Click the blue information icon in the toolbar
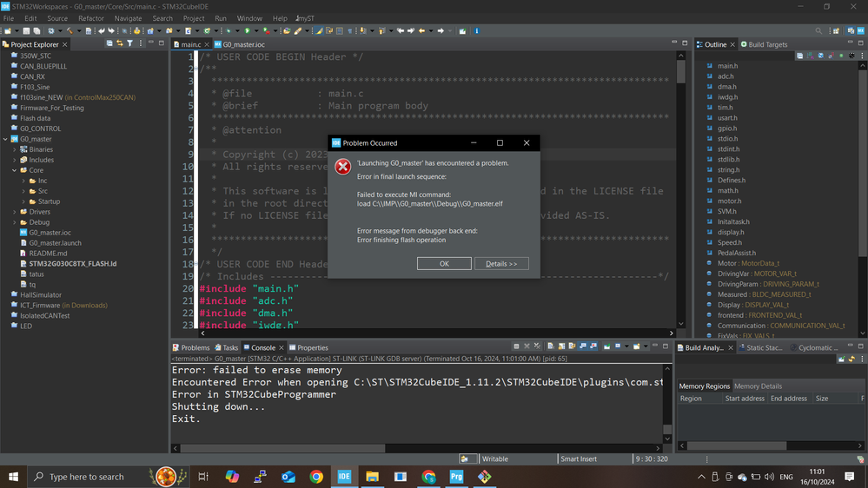Viewport: 868px width, 488px height. [x=477, y=31]
